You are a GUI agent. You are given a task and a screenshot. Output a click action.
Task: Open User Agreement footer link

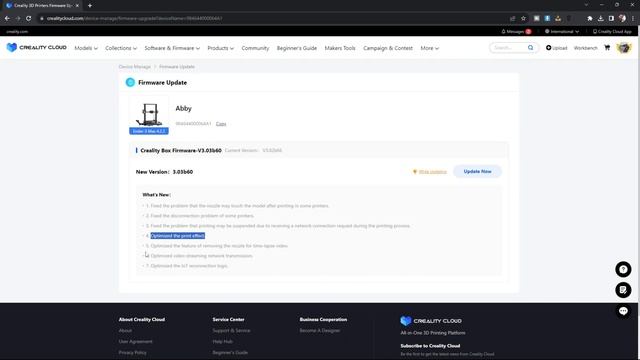(136, 342)
